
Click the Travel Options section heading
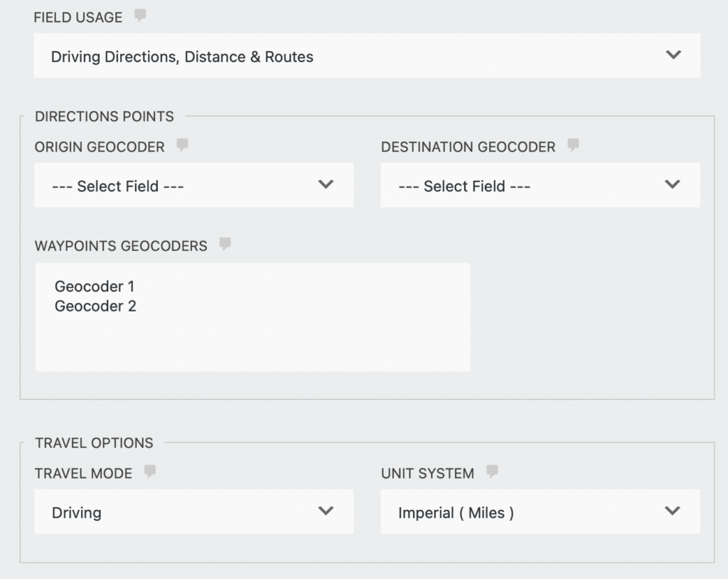tap(95, 443)
